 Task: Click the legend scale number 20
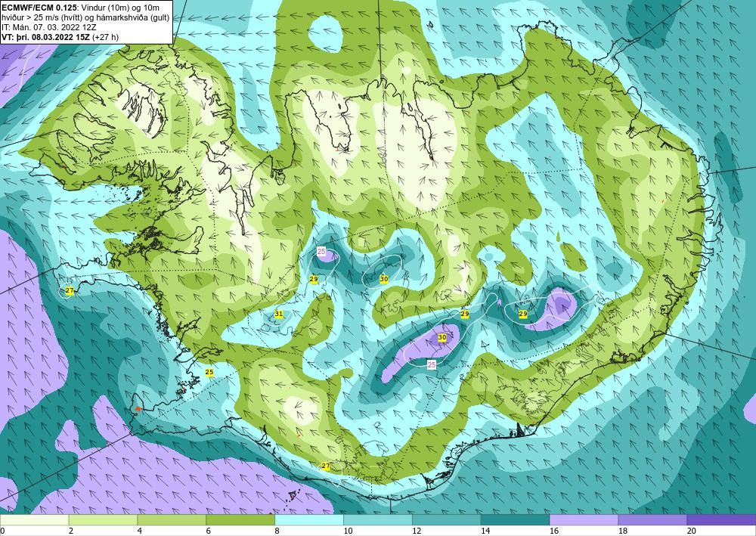[692, 531]
